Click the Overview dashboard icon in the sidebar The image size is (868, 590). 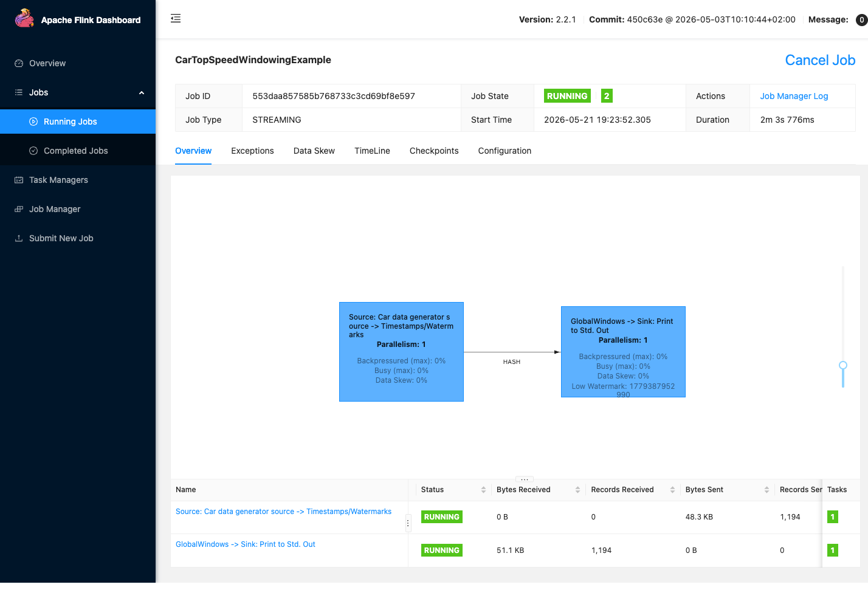(x=19, y=63)
